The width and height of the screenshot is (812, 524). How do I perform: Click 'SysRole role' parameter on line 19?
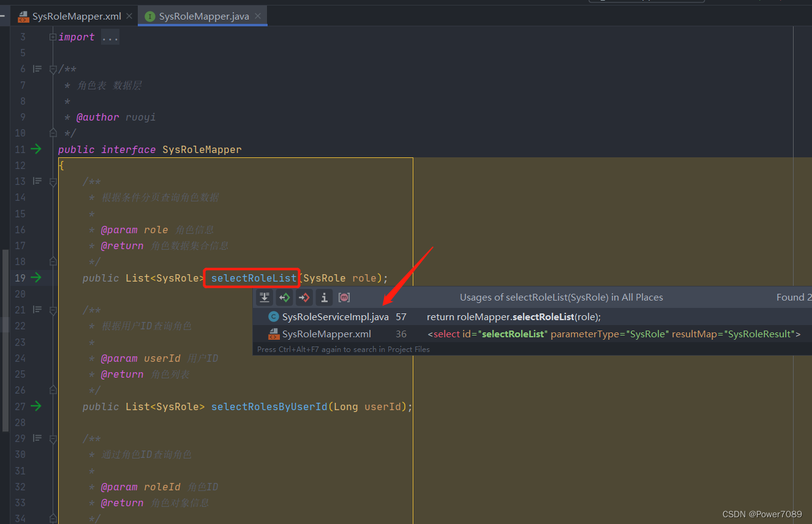(x=340, y=278)
